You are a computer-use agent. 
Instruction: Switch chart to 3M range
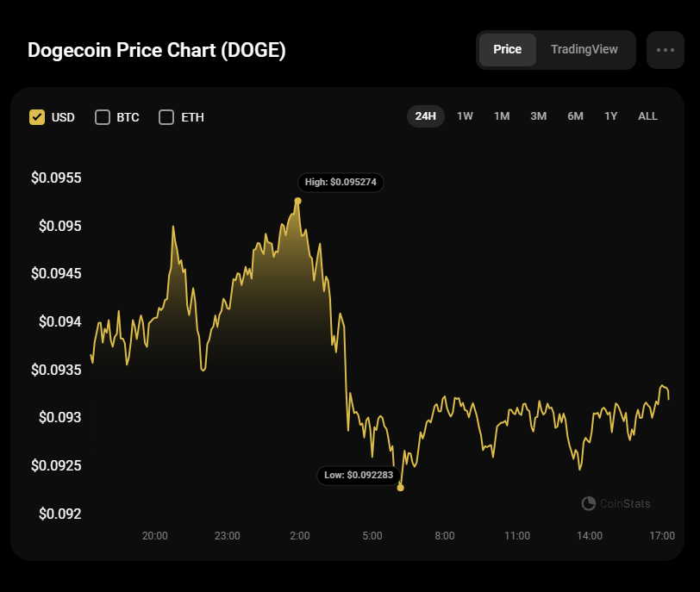point(539,116)
